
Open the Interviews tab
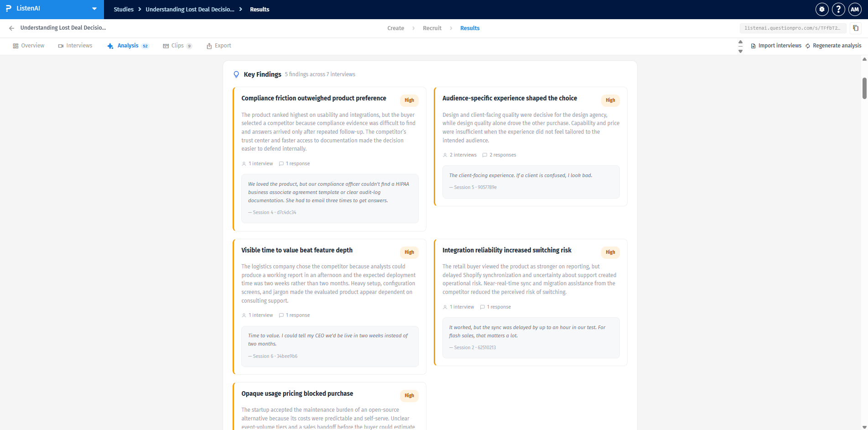(75, 46)
